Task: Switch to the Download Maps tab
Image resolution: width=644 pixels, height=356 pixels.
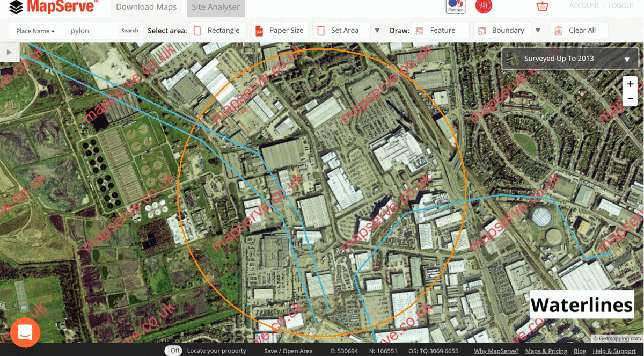Action: [146, 7]
